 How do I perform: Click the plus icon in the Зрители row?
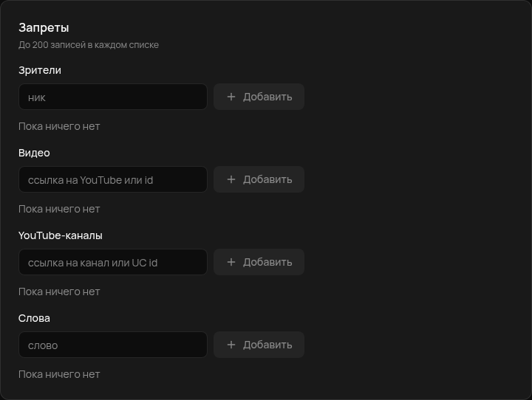click(231, 97)
